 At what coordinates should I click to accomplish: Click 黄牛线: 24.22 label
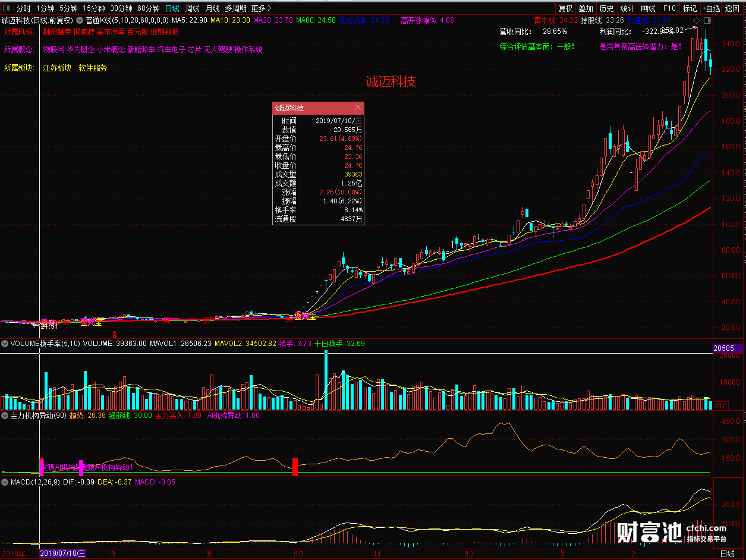(556, 20)
